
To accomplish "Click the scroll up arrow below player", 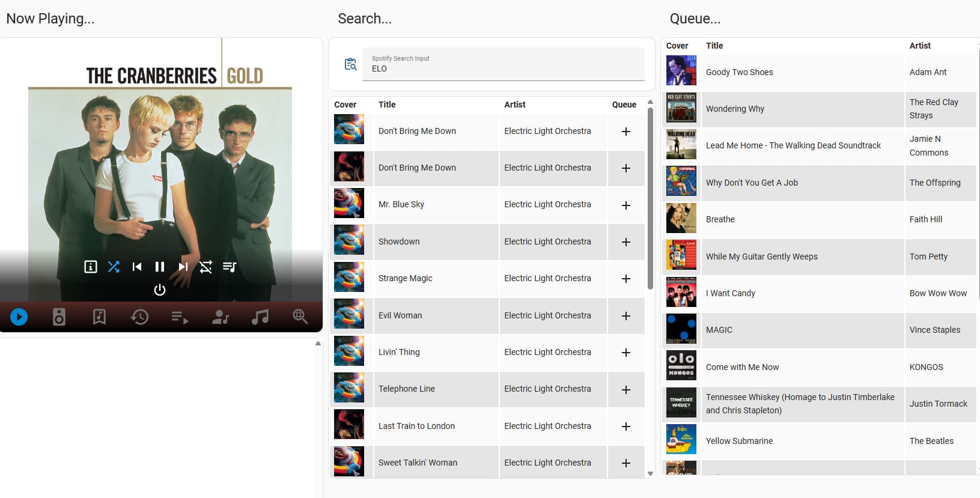I will [318, 344].
